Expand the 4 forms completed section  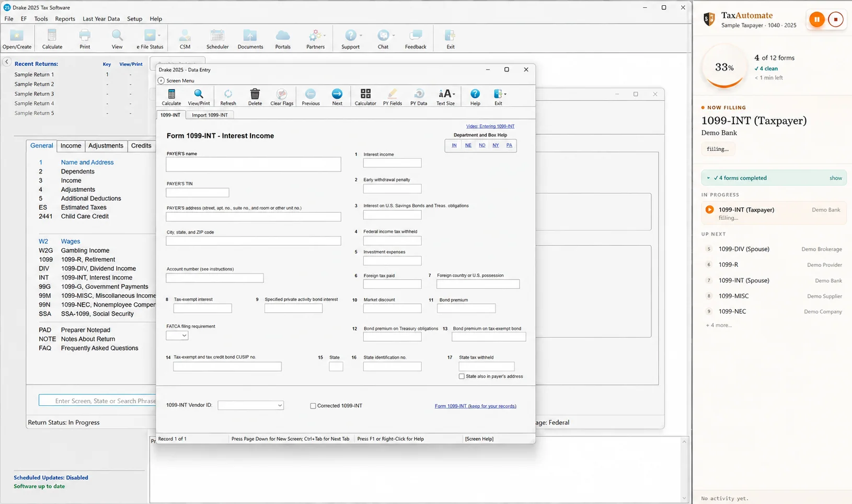[x=708, y=178]
